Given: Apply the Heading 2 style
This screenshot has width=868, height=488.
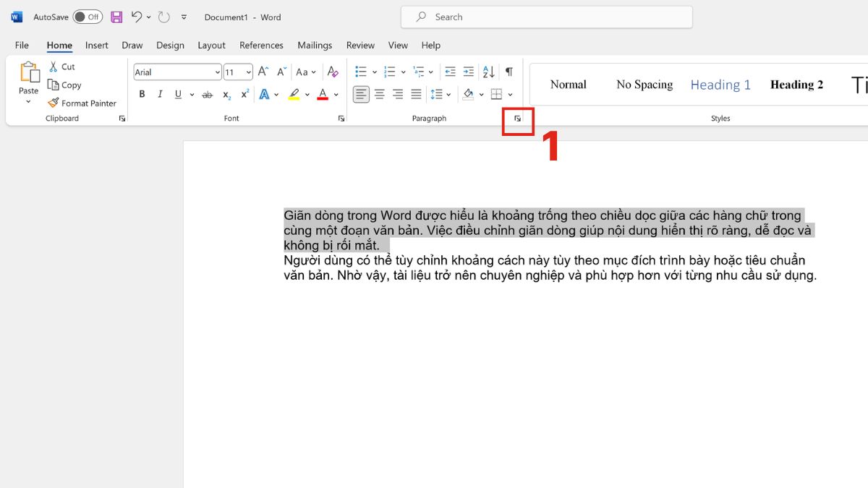Looking at the screenshot, I should point(796,85).
